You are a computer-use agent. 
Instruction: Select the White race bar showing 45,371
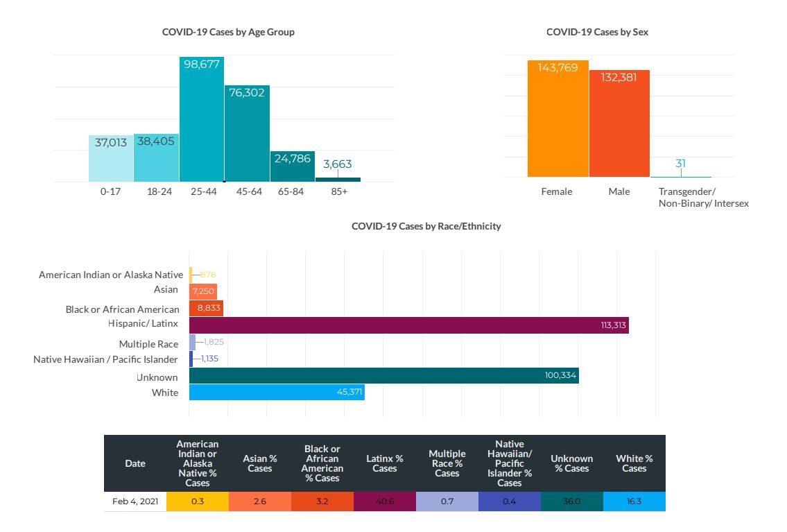point(276,393)
